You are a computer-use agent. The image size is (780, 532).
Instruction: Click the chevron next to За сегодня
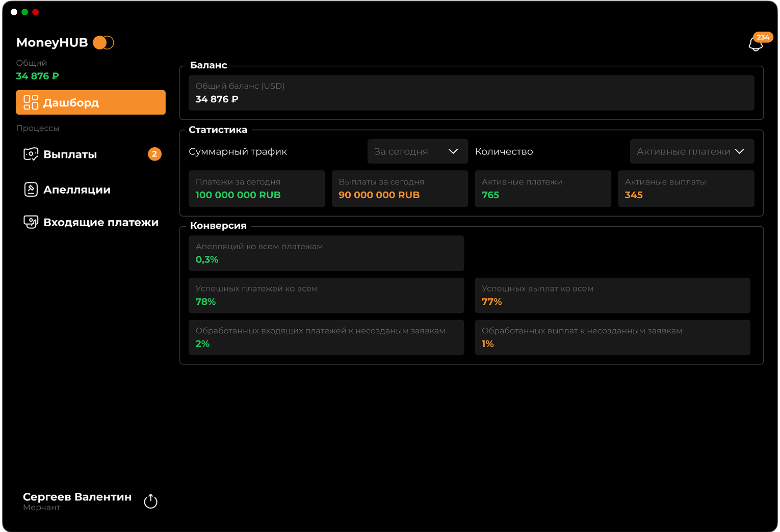pyautogui.click(x=453, y=151)
